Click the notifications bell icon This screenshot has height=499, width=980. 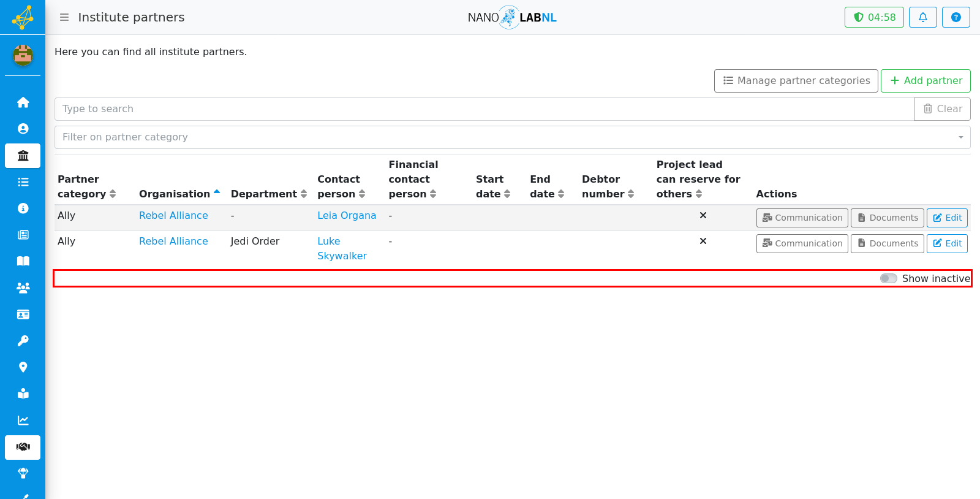click(922, 17)
